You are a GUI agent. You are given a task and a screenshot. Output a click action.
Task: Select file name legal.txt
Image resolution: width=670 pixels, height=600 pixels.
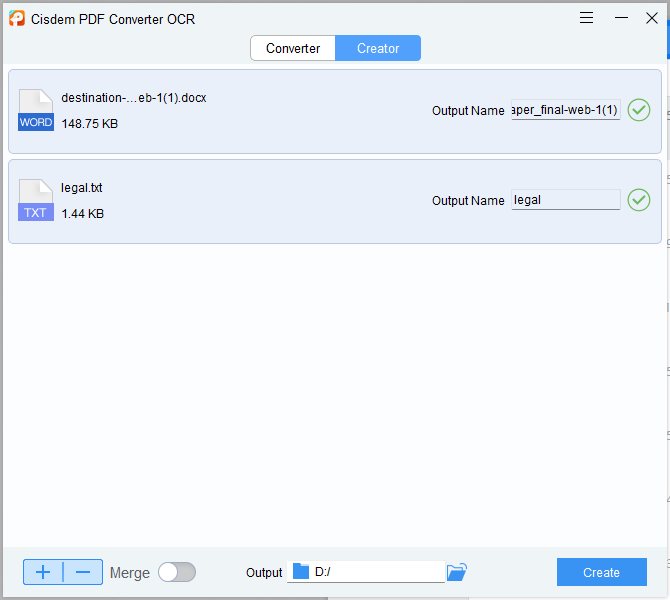coord(82,188)
